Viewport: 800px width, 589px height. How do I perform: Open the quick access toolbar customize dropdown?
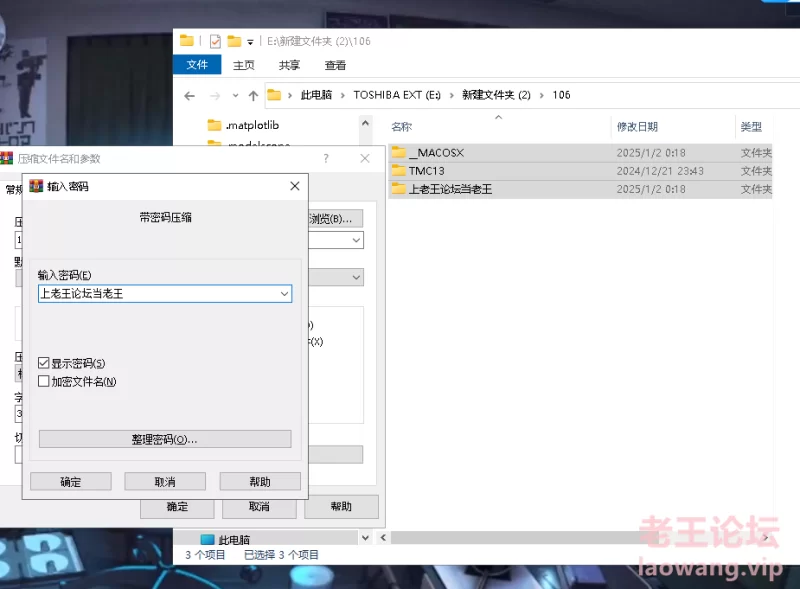point(250,42)
